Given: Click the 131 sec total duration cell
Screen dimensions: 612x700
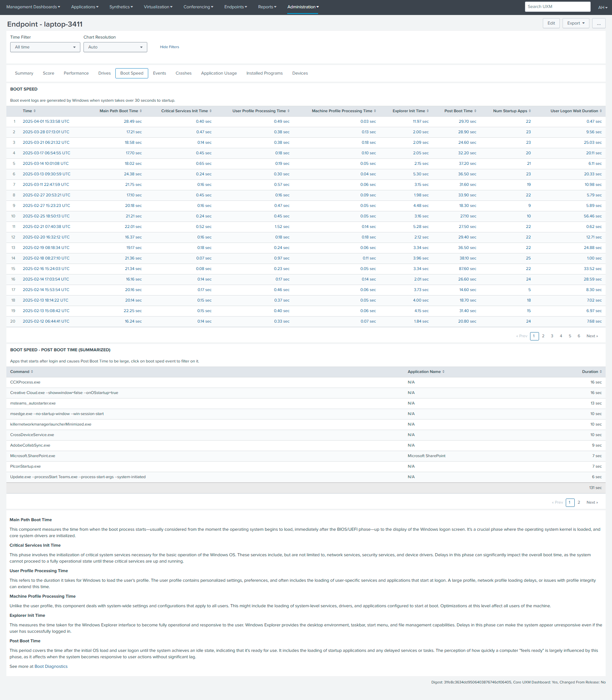Looking at the screenshot, I should pyautogui.click(x=595, y=488).
